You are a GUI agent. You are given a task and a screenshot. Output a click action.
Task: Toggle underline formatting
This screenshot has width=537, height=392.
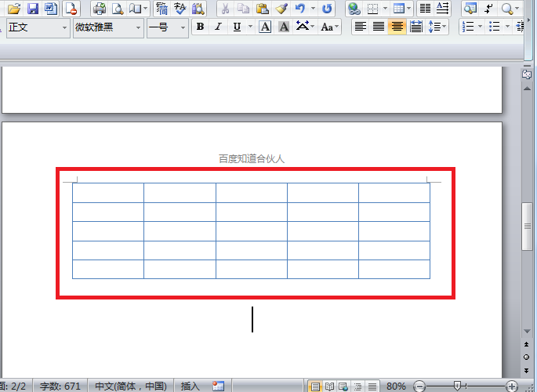point(237,27)
